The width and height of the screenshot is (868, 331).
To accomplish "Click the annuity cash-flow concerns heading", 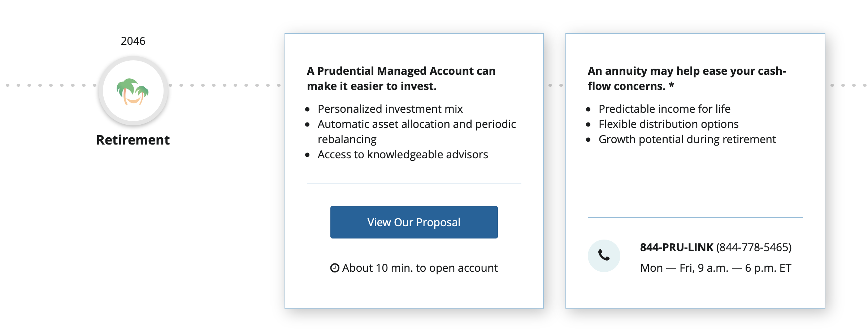I will (686, 78).
